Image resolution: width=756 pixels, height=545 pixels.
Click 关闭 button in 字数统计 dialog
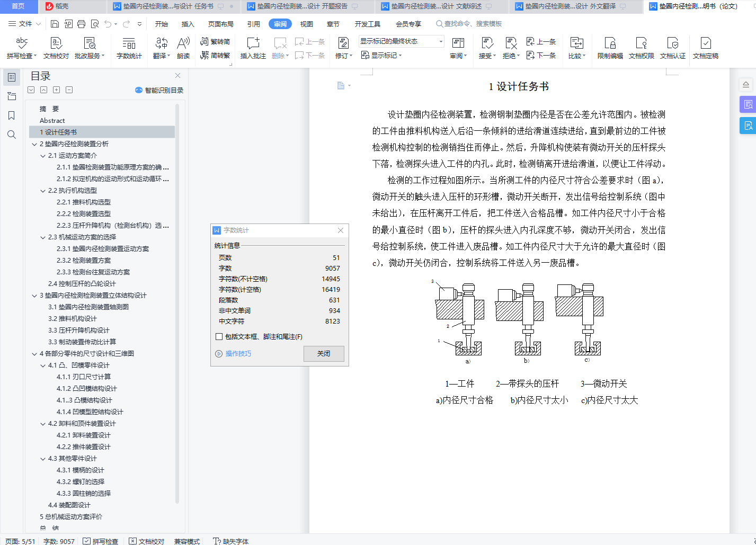(x=324, y=354)
